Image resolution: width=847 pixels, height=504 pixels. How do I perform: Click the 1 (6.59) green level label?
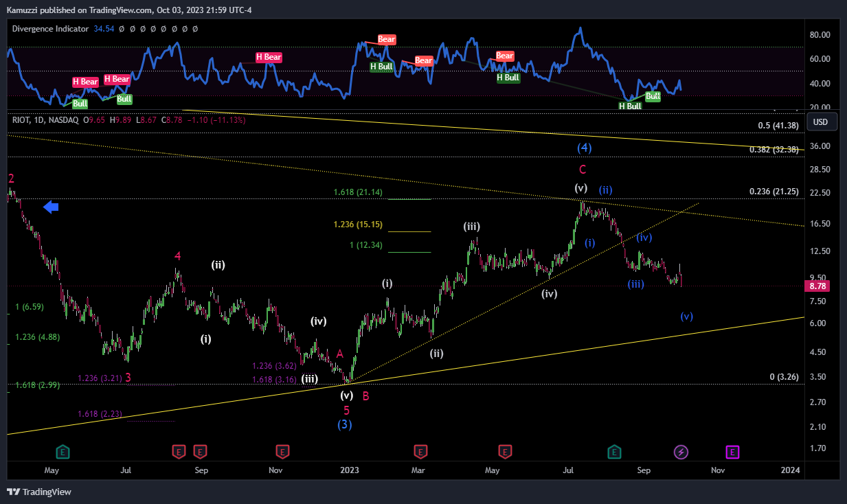tap(30, 307)
